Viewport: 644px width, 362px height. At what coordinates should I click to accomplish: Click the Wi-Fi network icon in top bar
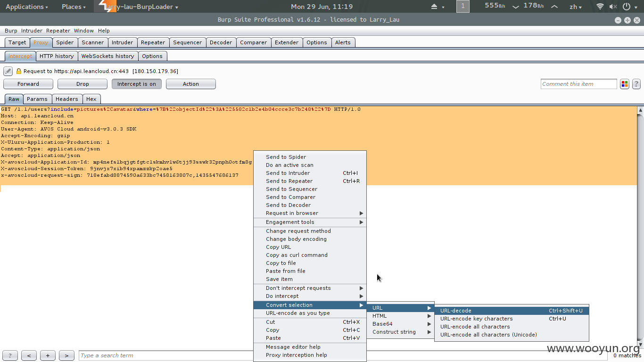click(x=600, y=7)
